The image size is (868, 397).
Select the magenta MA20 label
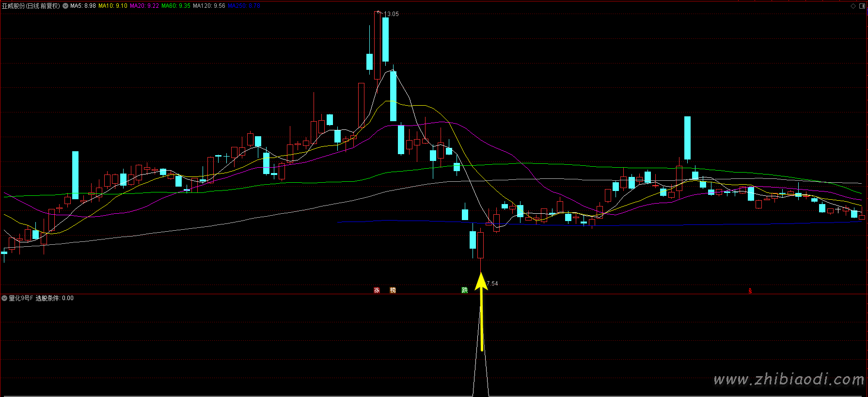pos(144,6)
